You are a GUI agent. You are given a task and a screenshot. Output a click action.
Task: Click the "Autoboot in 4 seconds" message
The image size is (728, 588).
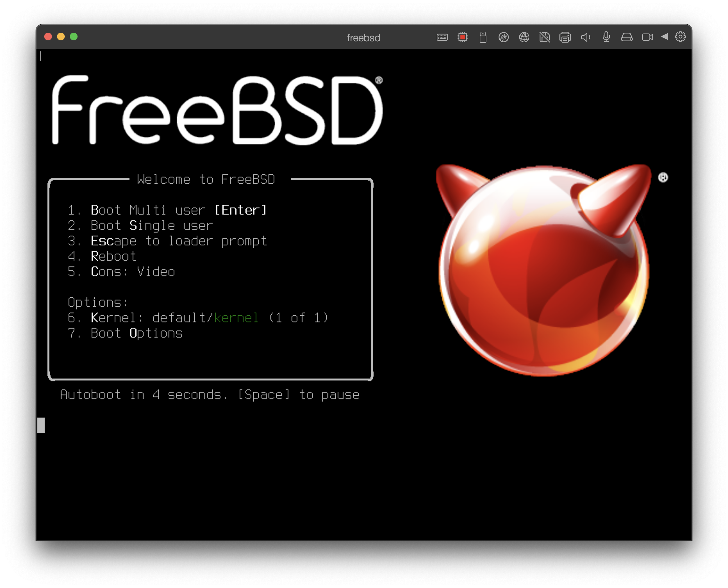pos(210,395)
